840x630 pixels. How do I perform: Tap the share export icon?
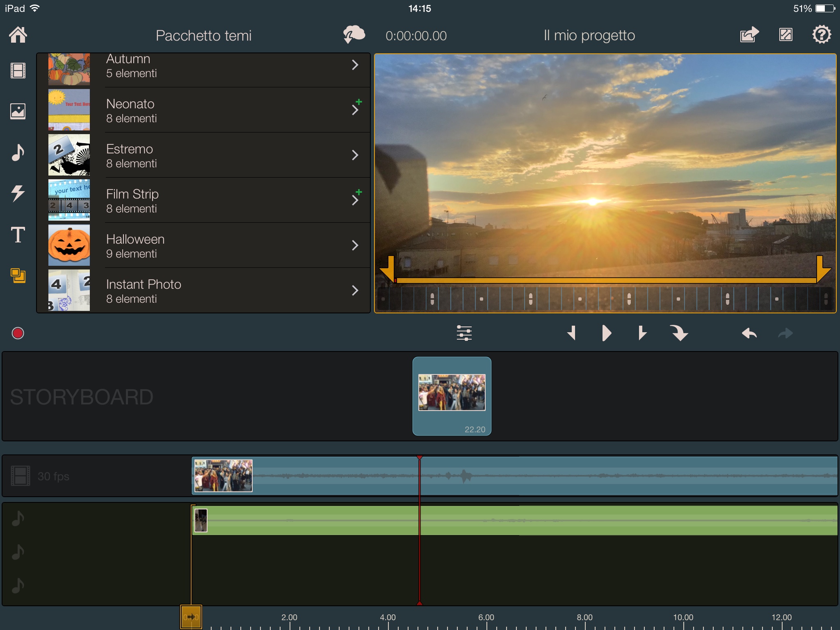point(749,35)
